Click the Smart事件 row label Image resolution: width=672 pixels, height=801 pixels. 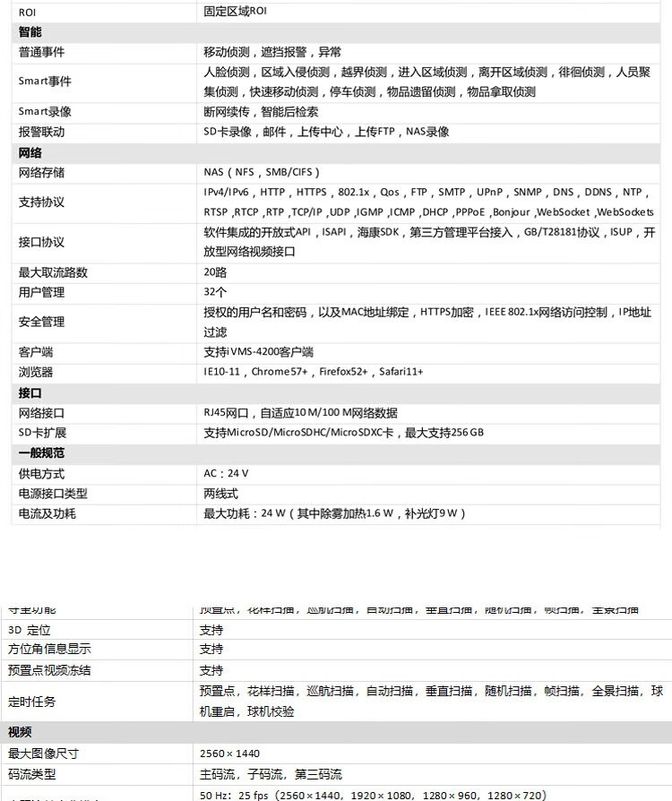point(45,82)
